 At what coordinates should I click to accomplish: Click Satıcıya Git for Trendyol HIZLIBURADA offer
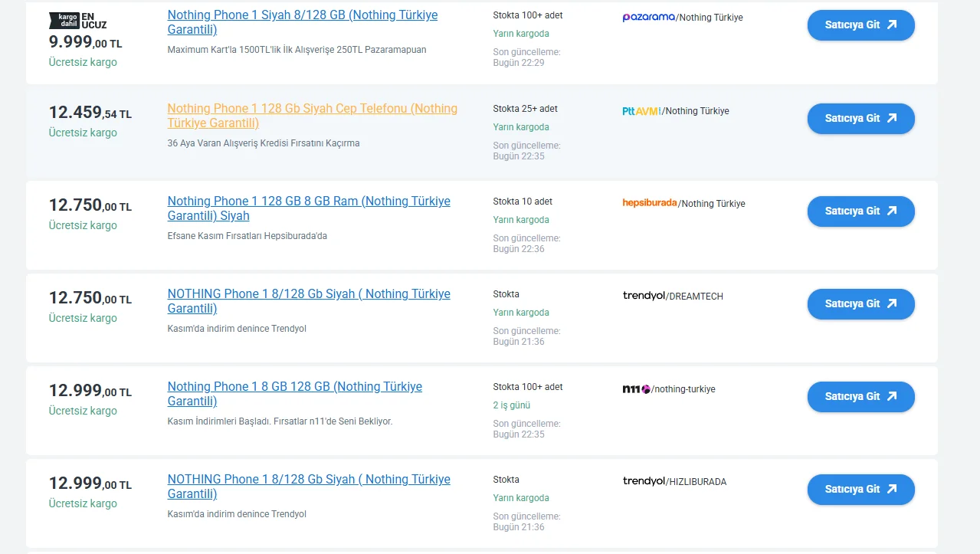(x=860, y=490)
